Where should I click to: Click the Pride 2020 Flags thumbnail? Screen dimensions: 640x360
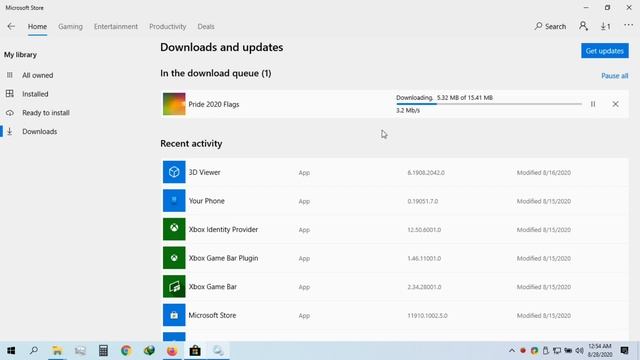174,104
